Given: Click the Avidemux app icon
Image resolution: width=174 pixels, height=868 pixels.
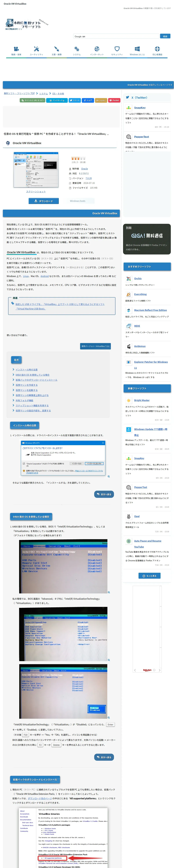Looking at the screenshot, I should coord(129,346).
